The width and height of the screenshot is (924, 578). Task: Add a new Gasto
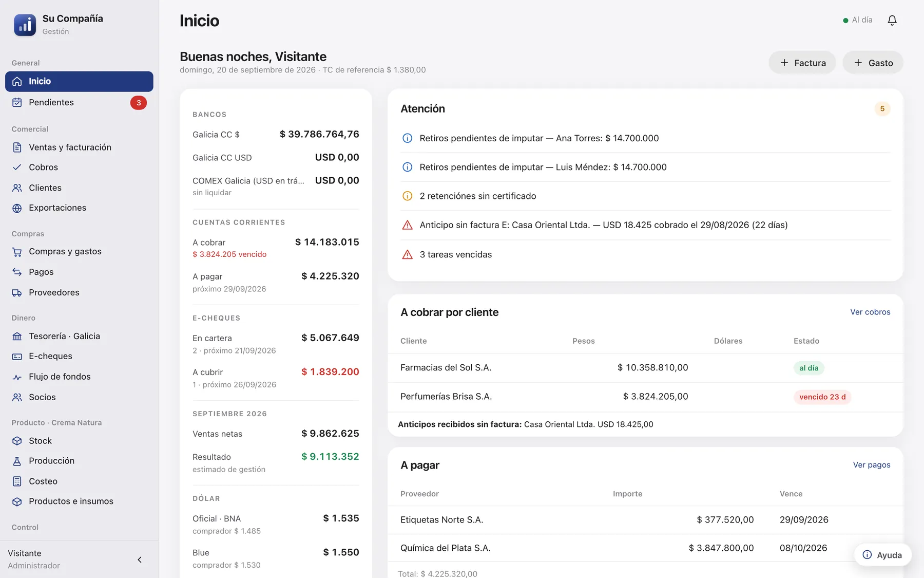tap(873, 63)
